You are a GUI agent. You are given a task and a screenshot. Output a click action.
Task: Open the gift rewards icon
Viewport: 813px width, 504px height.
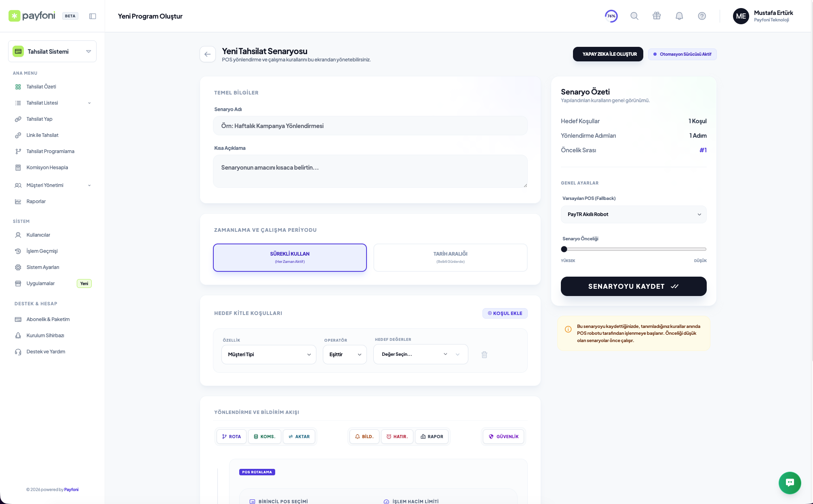pos(657,16)
